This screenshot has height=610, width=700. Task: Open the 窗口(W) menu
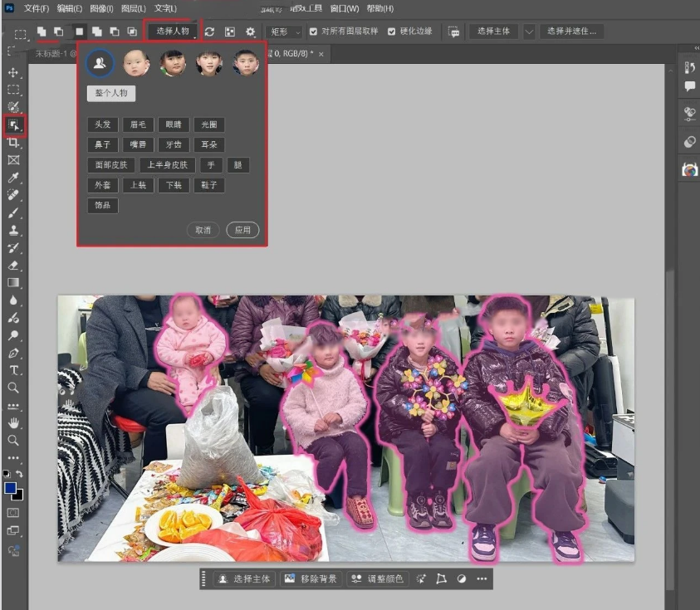(345, 8)
